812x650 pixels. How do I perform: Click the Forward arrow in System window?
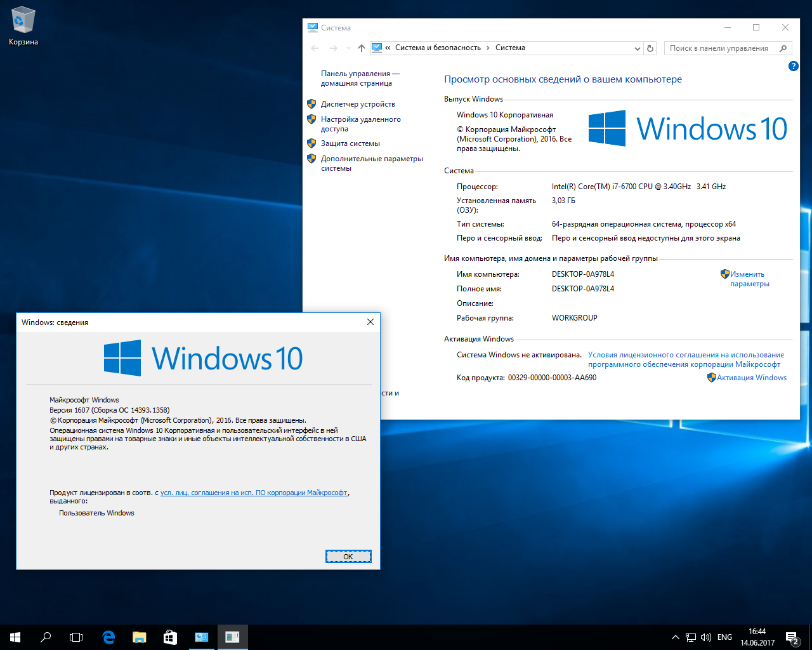pyautogui.click(x=334, y=48)
